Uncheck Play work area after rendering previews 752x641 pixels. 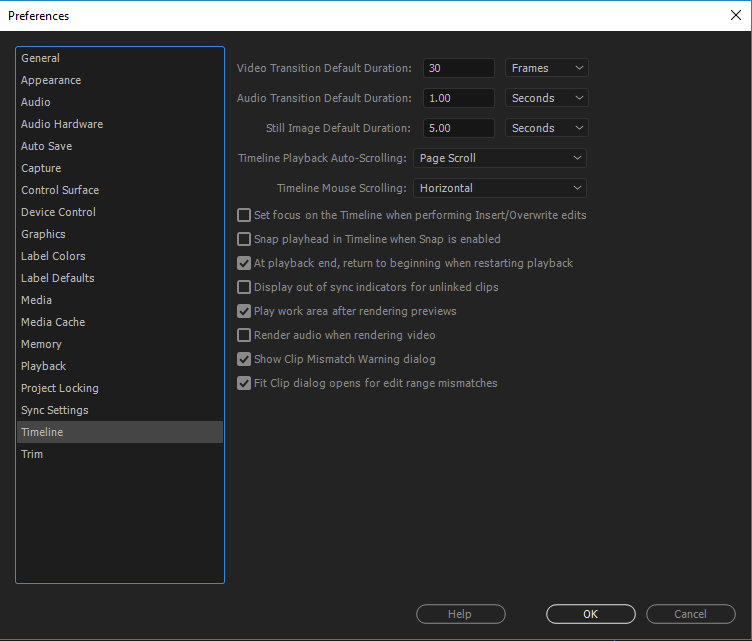pos(244,311)
